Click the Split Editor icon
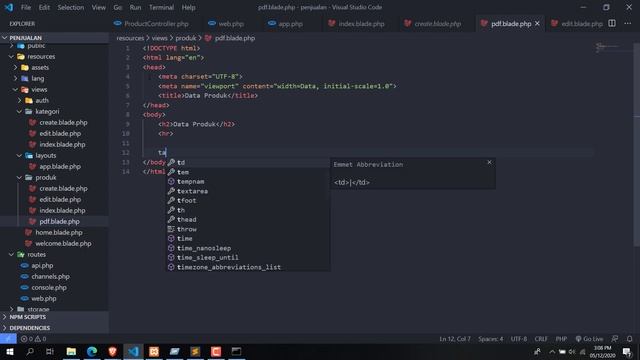Image resolution: width=640 pixels, height=360 pixels. coord(612,23)
